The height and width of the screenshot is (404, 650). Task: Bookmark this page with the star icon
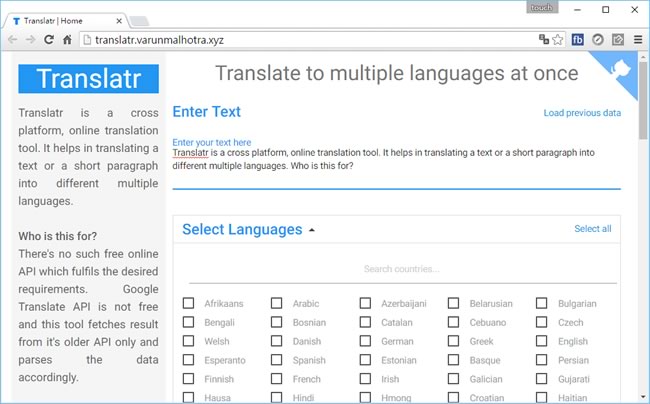[558, 40]
